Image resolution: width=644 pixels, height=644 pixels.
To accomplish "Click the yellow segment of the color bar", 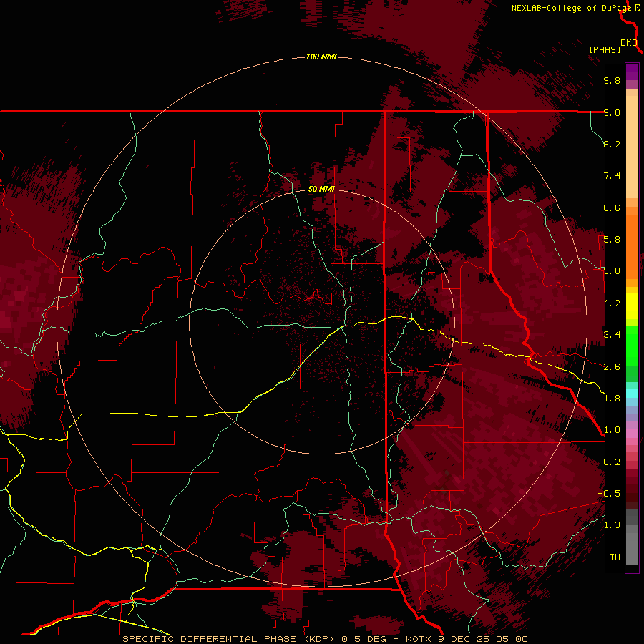I will pyautogui.click(x=632, y=306).
